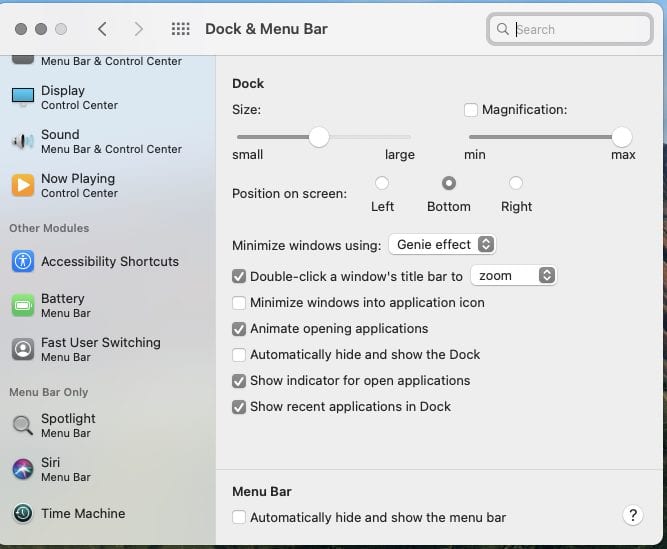Enable the Magnification checkbox
This screenshot has width=667, height=549.
tap(471, 110)
